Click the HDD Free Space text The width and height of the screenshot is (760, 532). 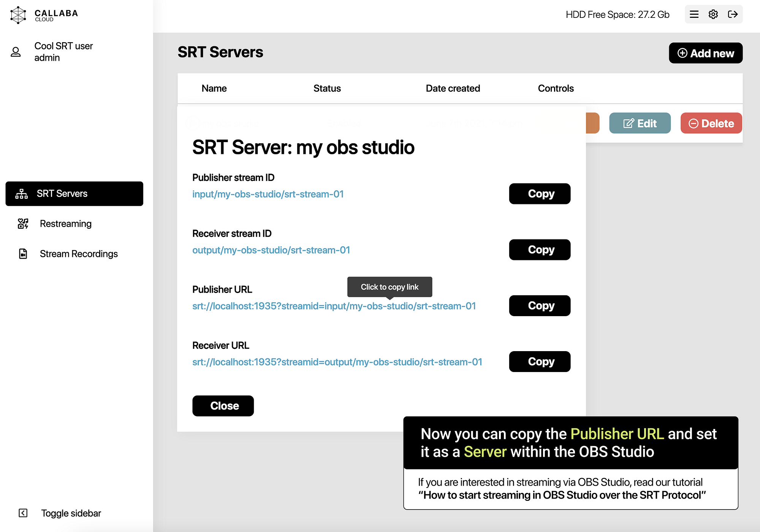tap(617, 15)
